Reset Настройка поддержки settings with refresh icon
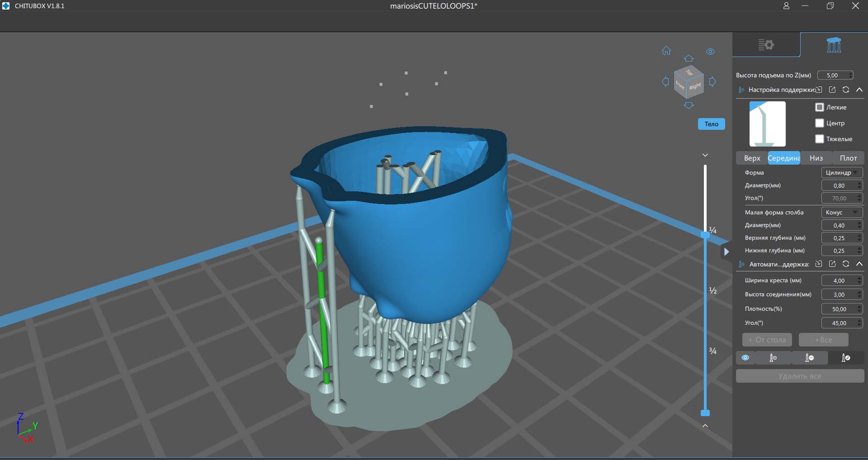 845,90
